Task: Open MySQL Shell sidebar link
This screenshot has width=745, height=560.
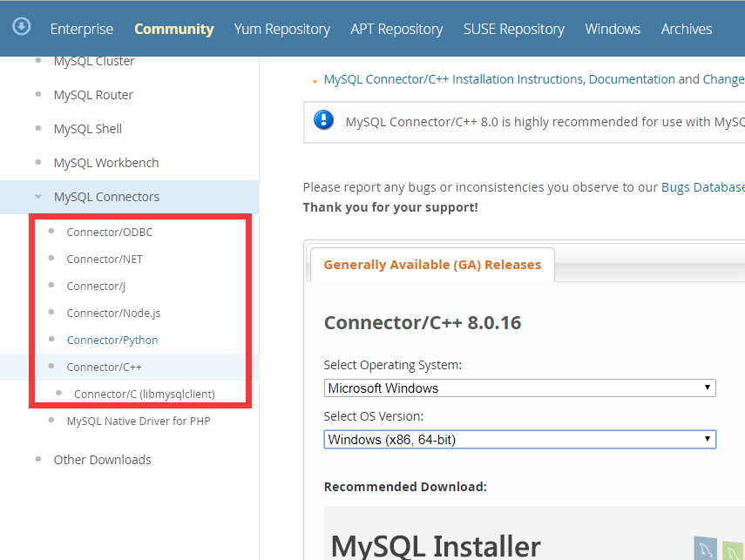Action: pyautogui.click(x=88, y=129)
